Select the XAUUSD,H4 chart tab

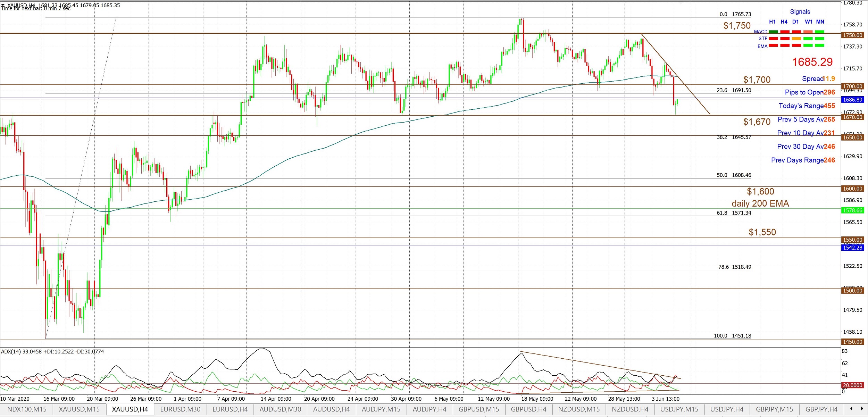[130, 409]
